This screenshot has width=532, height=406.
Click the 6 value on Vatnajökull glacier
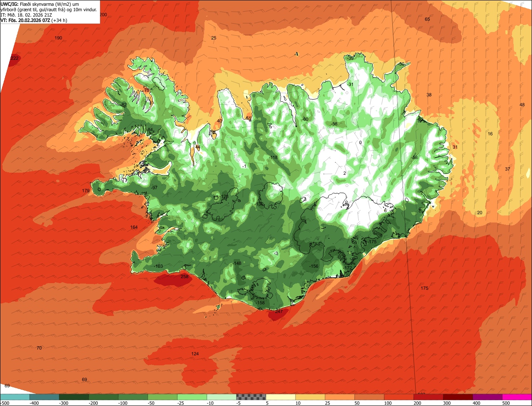point(385,210)
